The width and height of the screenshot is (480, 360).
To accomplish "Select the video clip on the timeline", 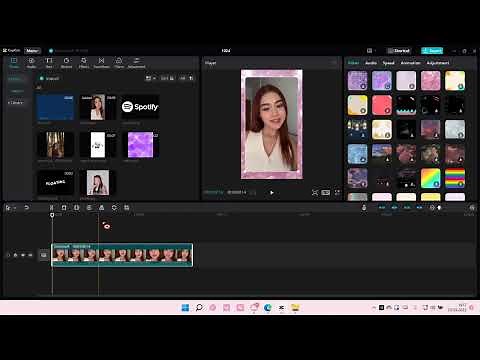I will tap(122, 255).
